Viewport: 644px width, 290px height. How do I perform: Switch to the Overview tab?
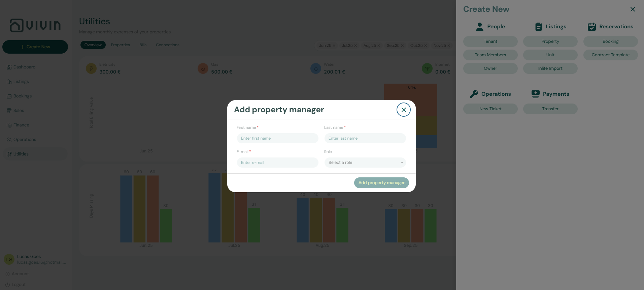click(x=93, y=45)
